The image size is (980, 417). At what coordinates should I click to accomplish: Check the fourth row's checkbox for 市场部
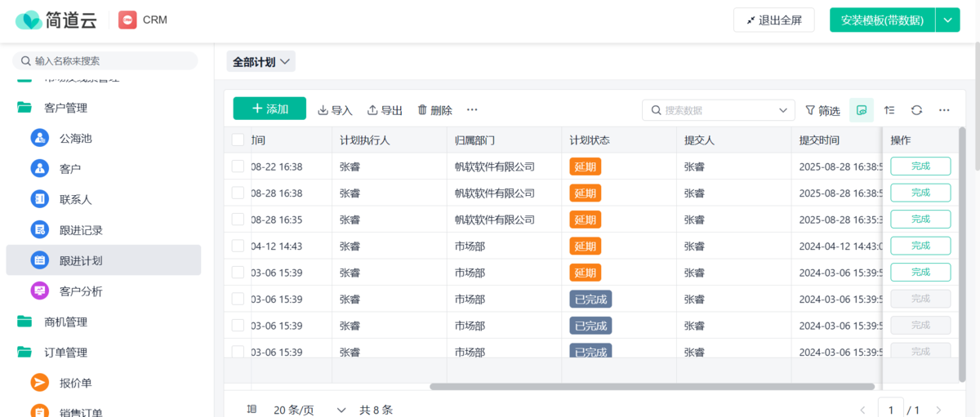tap(238, 246)
